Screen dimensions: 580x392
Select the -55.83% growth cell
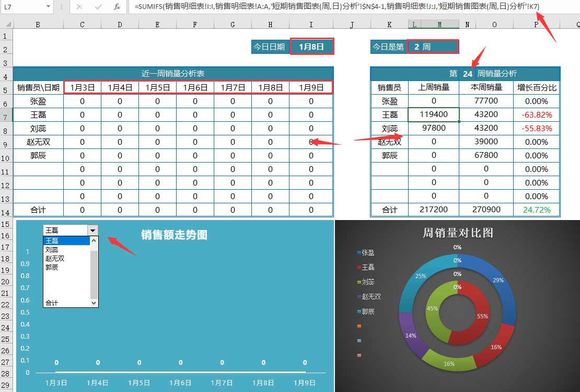[x=536, y=129]
